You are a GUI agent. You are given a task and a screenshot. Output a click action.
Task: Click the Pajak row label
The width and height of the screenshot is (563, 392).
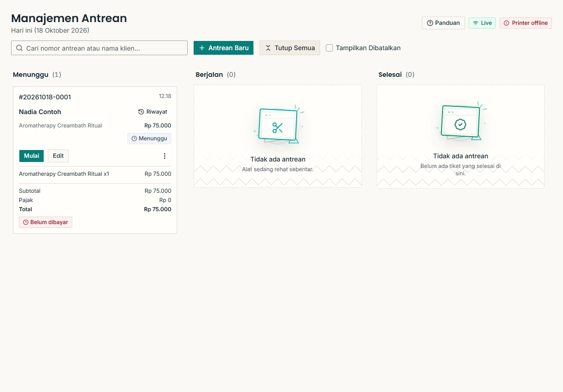click(x=26, y=200)
